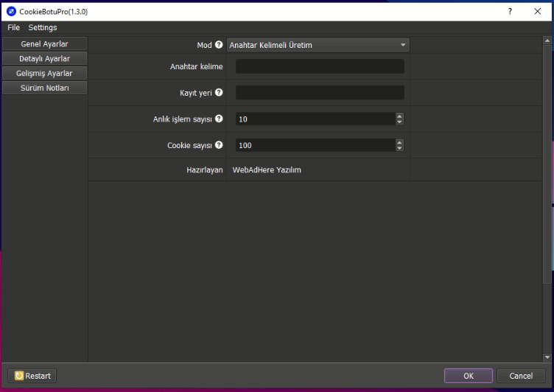This screenshot has width=554, height=392.
Task: Go to Gelişmiş Ayarlar section
Action: point(44,73)
